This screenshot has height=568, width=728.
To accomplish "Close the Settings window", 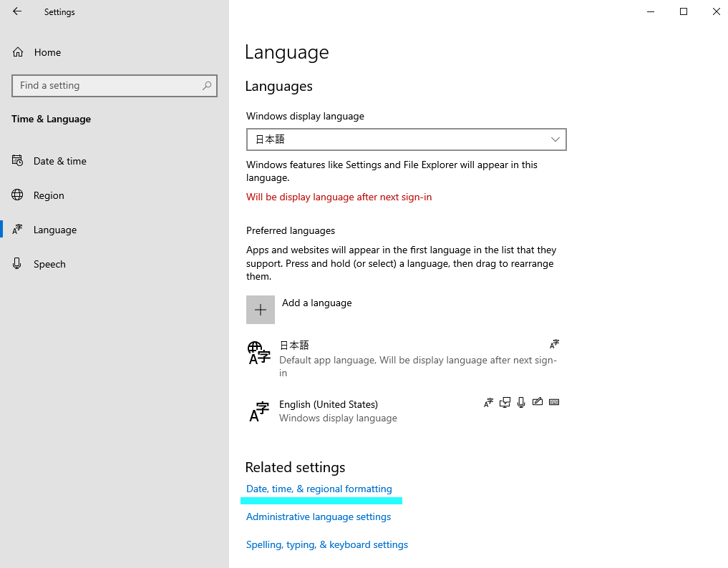I will [x=716, y=11].
